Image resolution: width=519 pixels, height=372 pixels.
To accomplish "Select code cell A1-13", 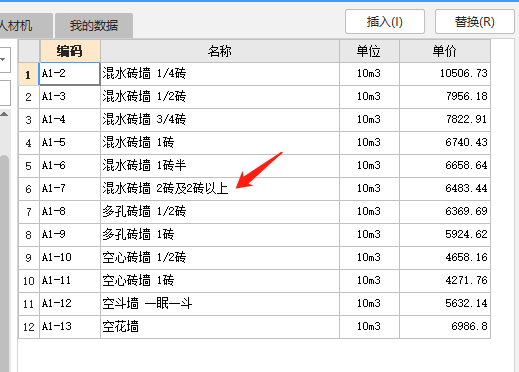I will coord(70,327).
